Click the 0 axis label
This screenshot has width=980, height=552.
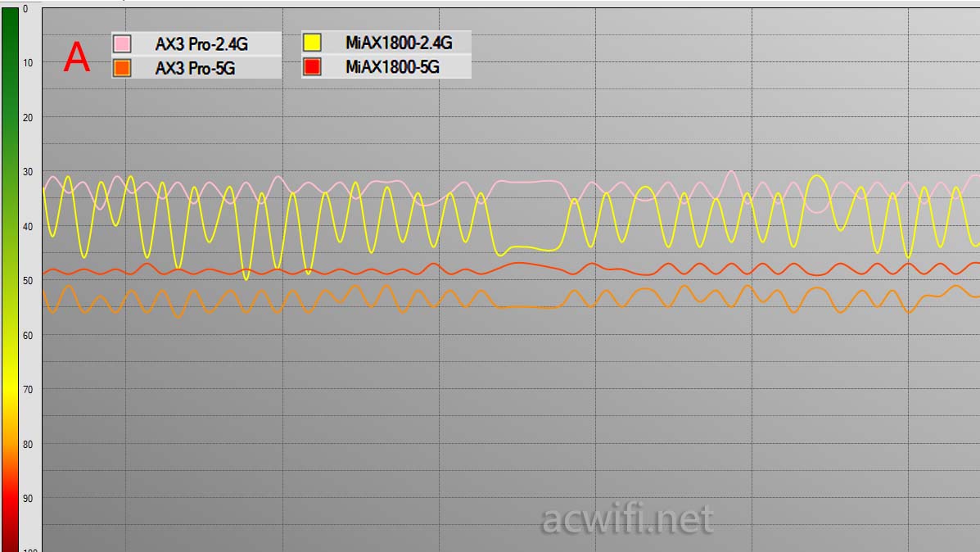coord(25,9)
